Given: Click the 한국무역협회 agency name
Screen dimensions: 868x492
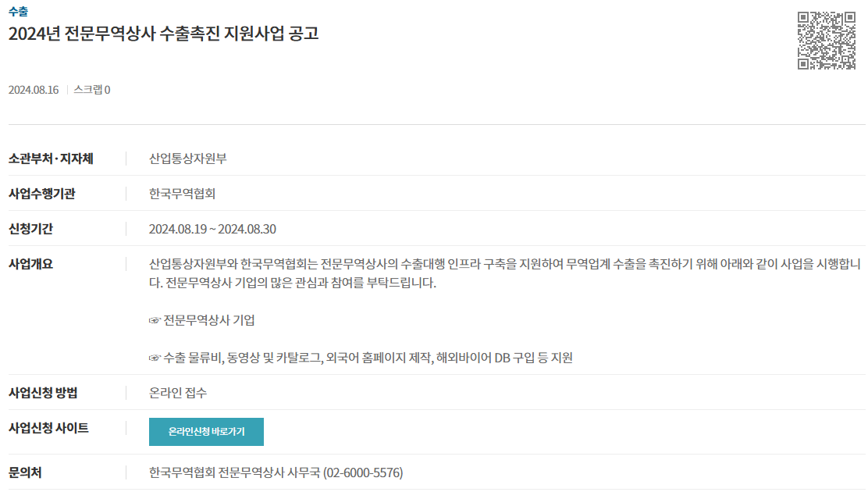Looking at the screenshot, I should [182, 194].
